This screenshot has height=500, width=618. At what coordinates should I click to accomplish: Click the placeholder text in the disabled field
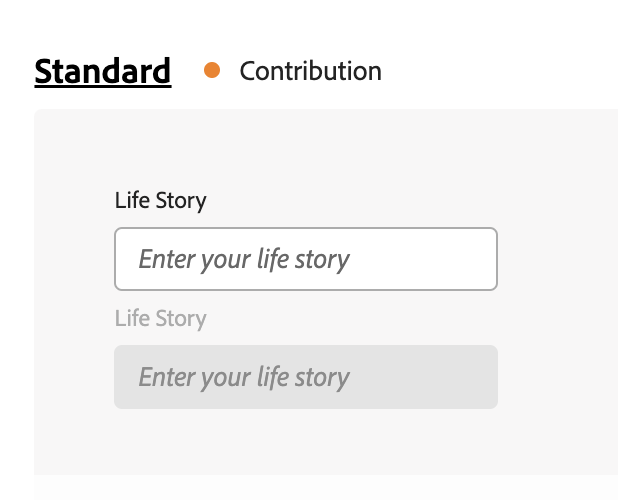(x=244, y=377)
